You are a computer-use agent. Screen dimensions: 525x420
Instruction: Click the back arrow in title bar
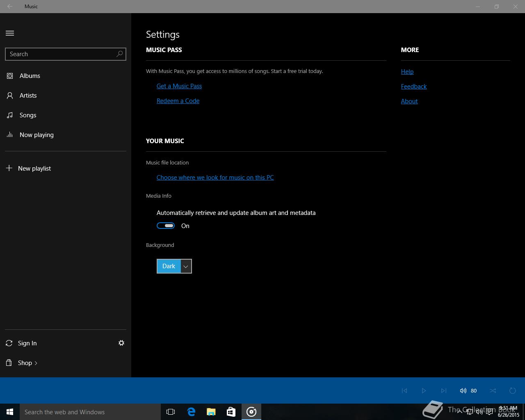(x=10, y=7)
